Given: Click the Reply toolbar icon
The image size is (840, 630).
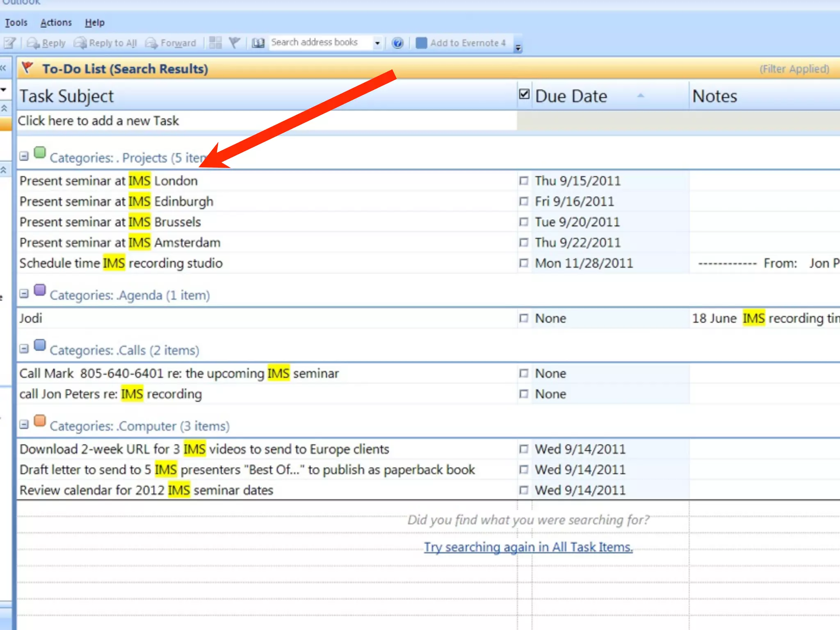Looking at the screenshot, I should 33,43.
